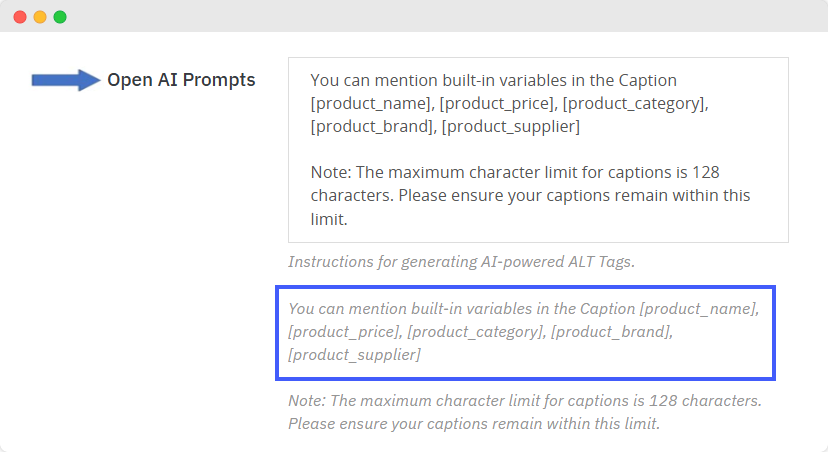Click [product_brand] inside the prompt text area
This screenshot has height=452, width=828.
372,127
